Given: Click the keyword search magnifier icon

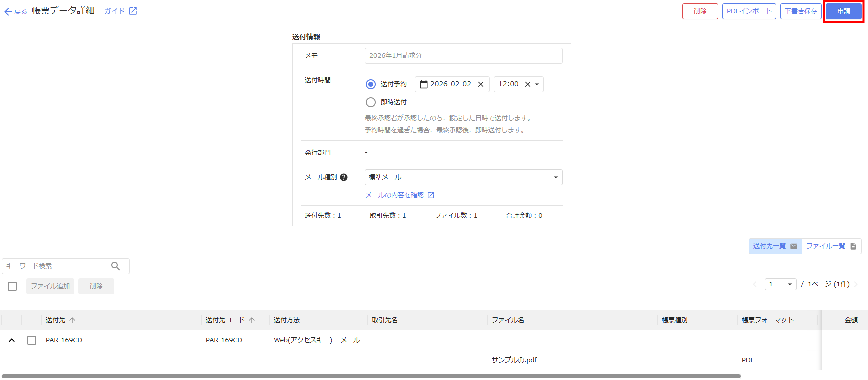Looking at the screenshot, I should click(115, 266).
